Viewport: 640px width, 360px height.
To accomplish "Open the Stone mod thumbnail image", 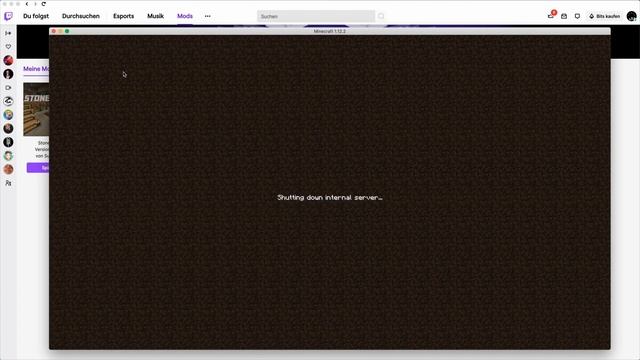I will 36,109.
